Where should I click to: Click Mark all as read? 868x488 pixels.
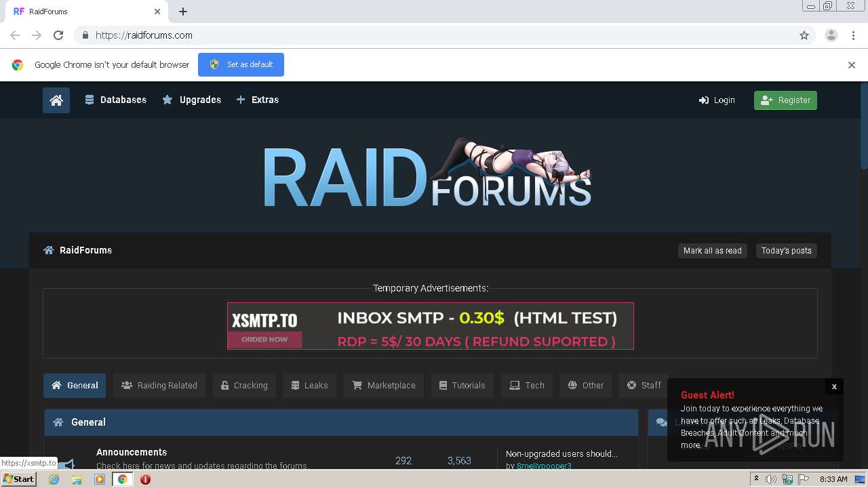[712, 251]
